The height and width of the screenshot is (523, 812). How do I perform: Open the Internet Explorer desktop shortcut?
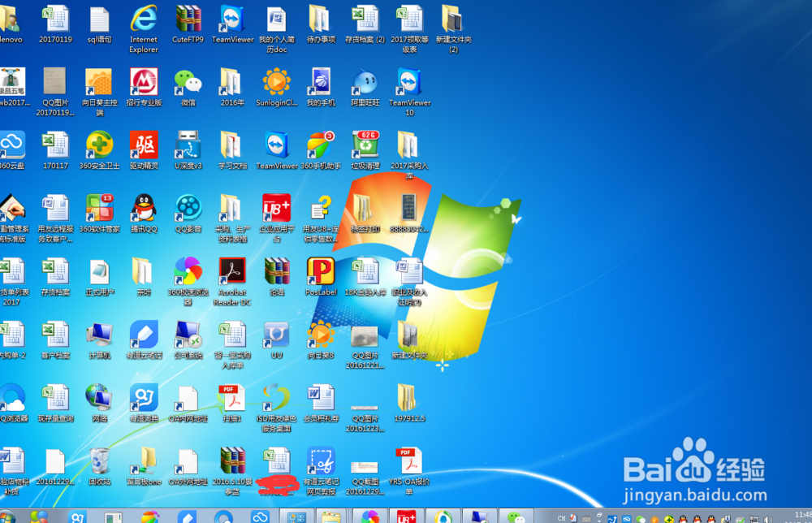pos(144,29)
